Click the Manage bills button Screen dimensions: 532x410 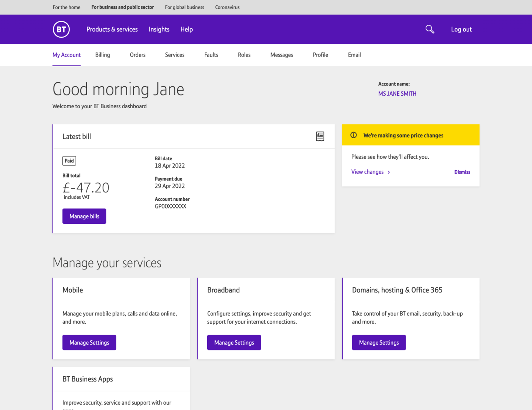(x=84, y=216)
